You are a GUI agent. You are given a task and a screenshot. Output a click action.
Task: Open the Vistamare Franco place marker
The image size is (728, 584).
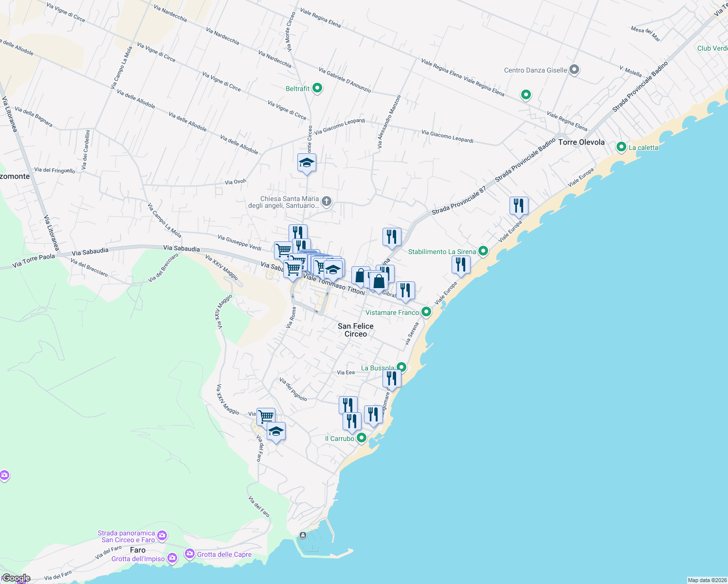pyautogui.click(x=427, y=312)
